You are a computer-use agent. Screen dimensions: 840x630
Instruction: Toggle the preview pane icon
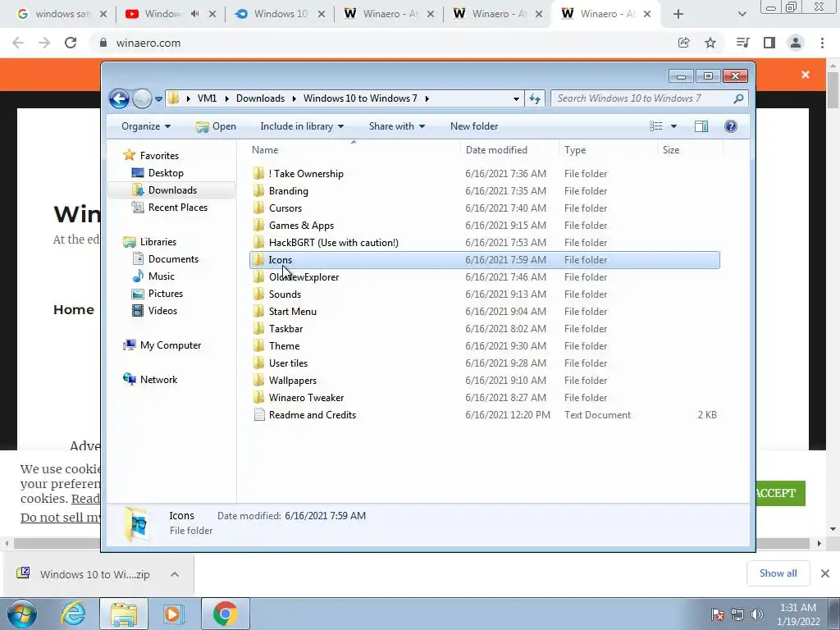tap(701, 126)
